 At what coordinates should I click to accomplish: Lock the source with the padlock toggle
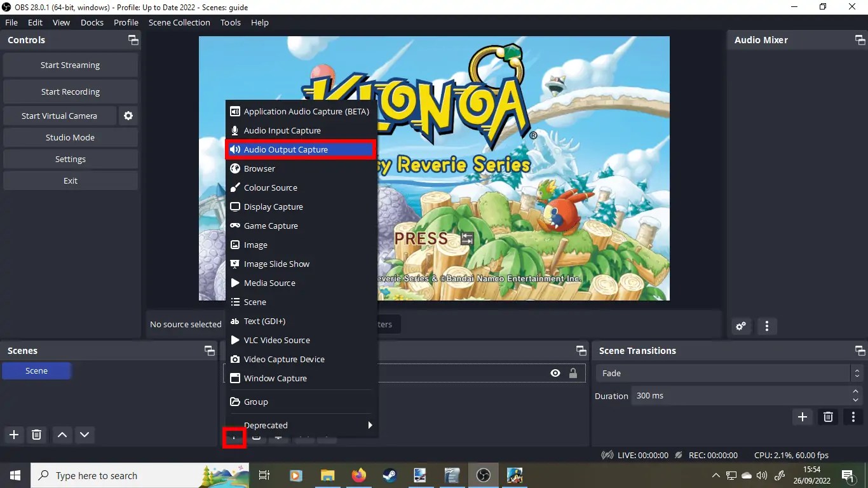coord(574,373)
